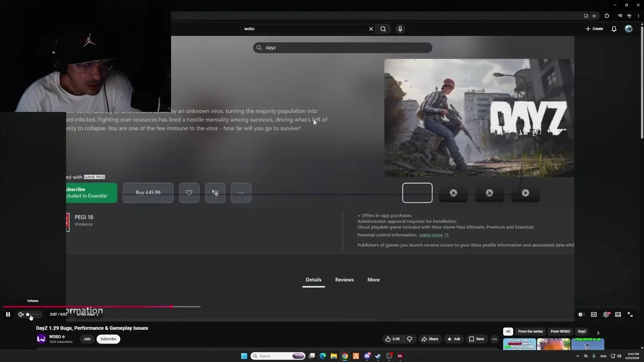Open Microsoft Edge from the taskbar

[323, 356]
